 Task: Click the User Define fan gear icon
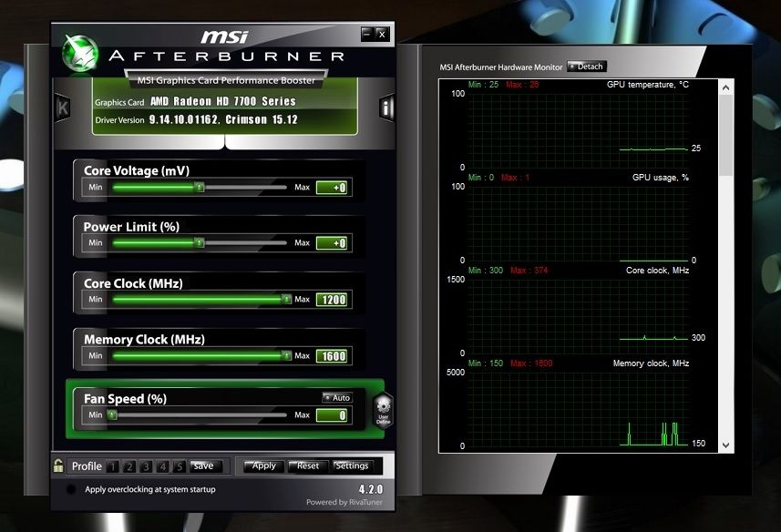(x=383, y=411)
